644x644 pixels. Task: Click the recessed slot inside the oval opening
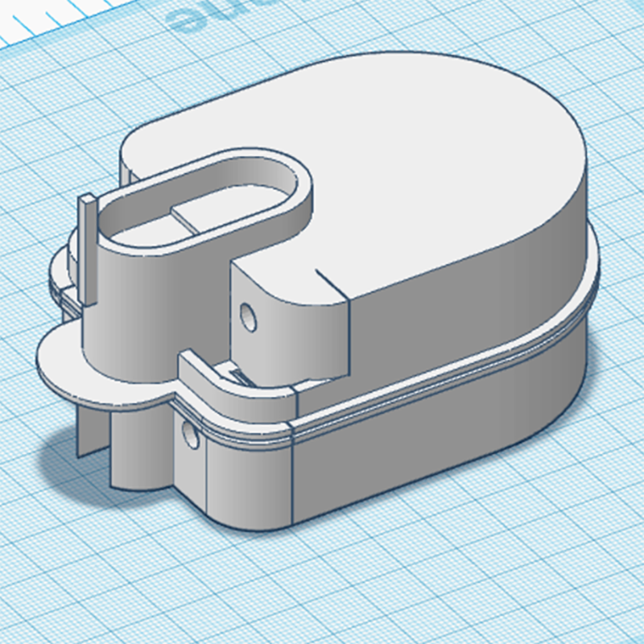click(x=201, y=216)
